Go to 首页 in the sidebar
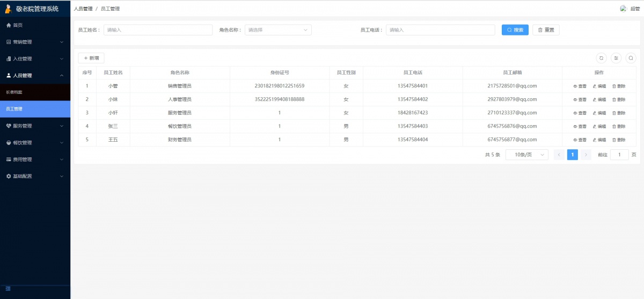Image resolution: width=644 pixels, height=299 pixels. pos(18,25)
